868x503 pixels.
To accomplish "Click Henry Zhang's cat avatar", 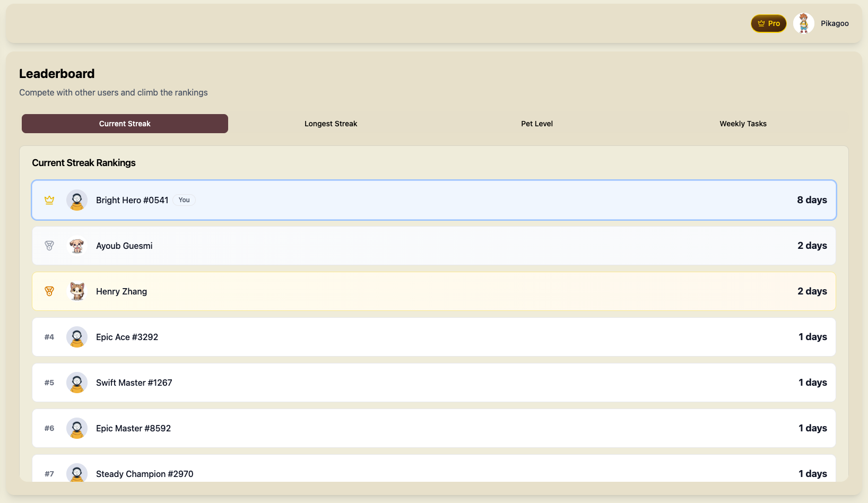I will click(x=77, y=291).
